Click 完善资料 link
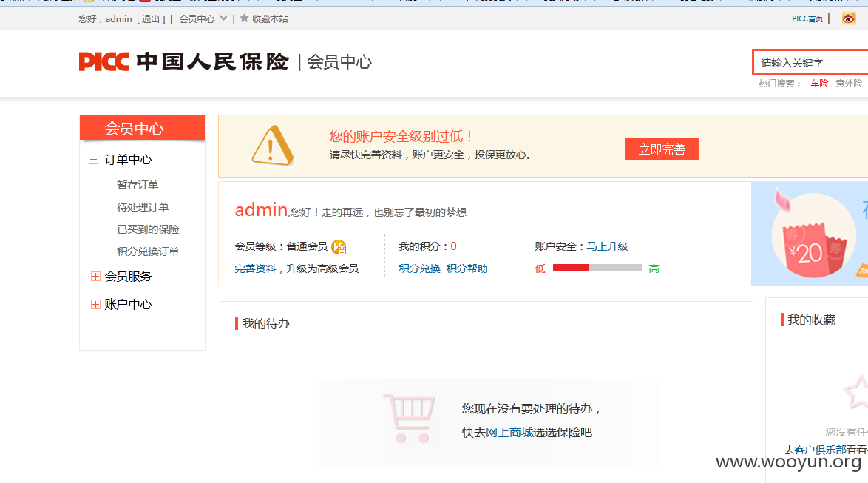The height and width of the screenshot is (483, 868). [x=255, y=268]
